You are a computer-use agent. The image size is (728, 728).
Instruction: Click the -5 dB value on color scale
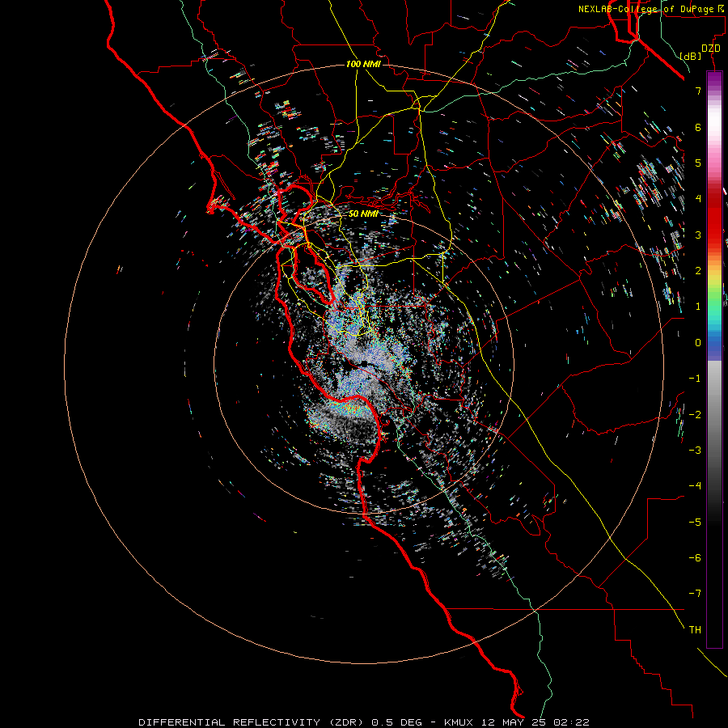click(695, 523)
